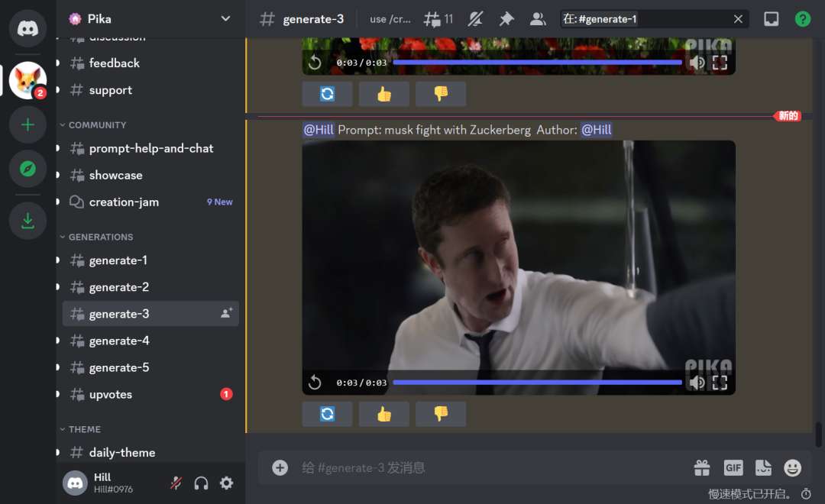The image size is (825, 504).
Task: Explore discoverable servers compass icon
Action: [27, 169]
